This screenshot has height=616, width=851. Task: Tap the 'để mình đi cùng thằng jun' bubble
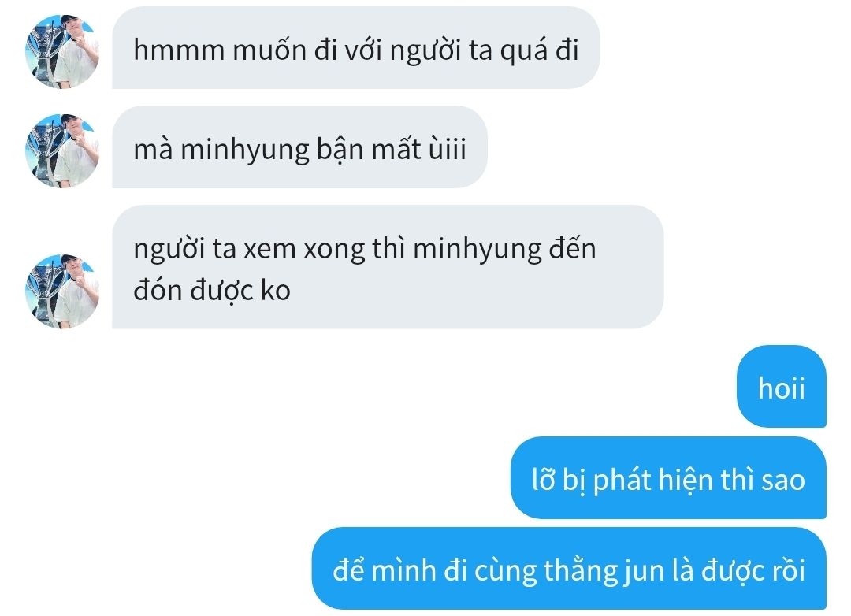pos(569,568)
